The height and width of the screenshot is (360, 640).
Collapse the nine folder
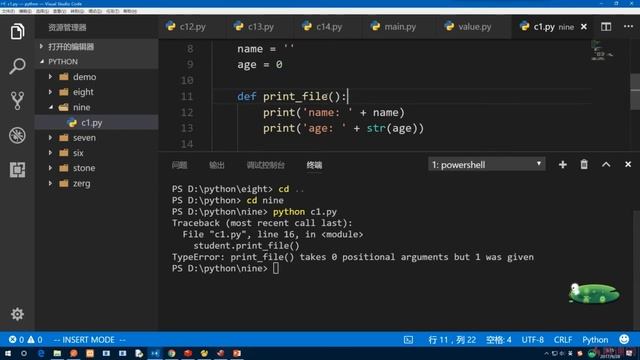tap(97, 107)
